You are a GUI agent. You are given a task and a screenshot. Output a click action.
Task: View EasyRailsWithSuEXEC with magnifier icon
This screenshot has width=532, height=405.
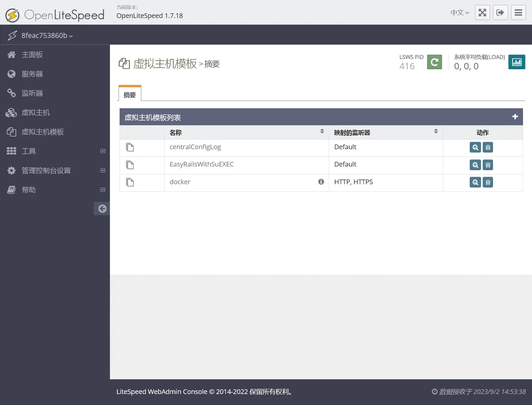[475, 165]
